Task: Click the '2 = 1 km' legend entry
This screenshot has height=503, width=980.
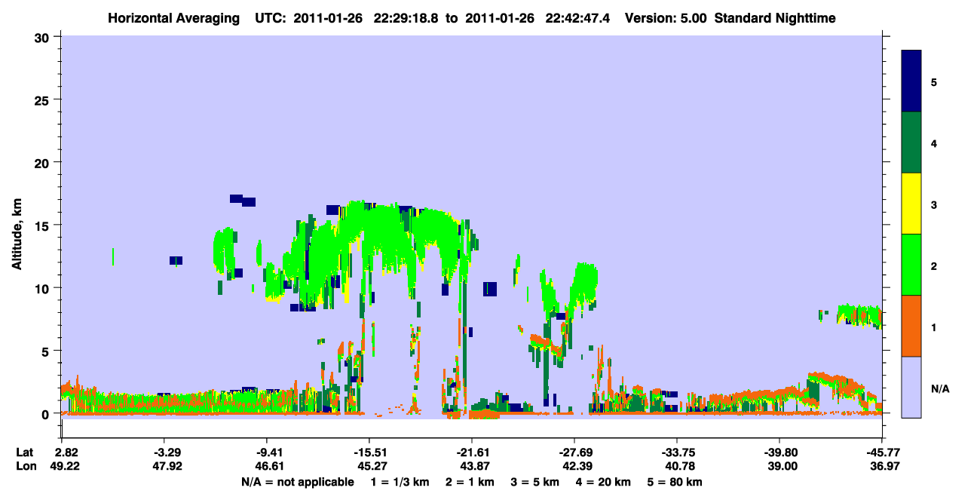Action: [x=469, y=481]
